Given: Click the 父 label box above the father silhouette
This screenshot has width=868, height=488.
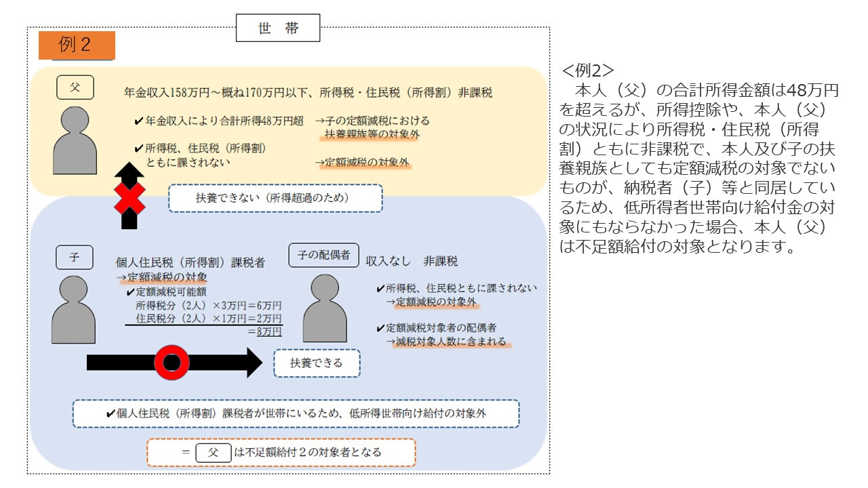Looking at the screenshot, I should tap(75, 87).
